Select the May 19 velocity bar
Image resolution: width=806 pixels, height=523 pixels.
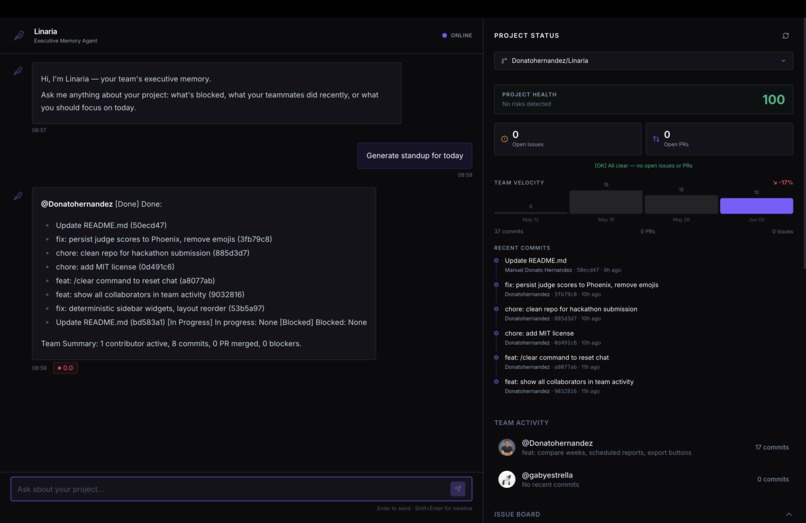(x=606, y=202)
